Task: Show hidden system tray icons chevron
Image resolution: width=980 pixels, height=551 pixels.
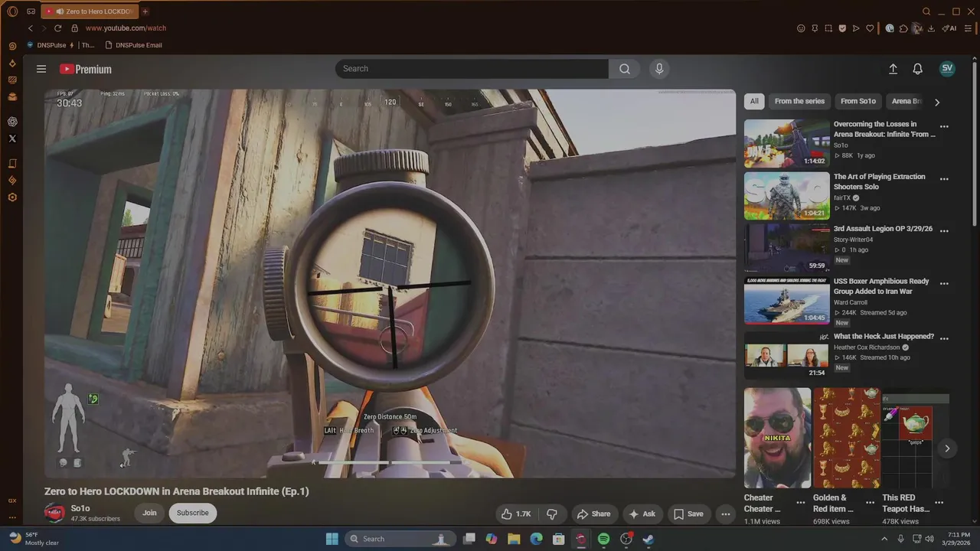Action: pyautogui.click(x=884, y=539)
